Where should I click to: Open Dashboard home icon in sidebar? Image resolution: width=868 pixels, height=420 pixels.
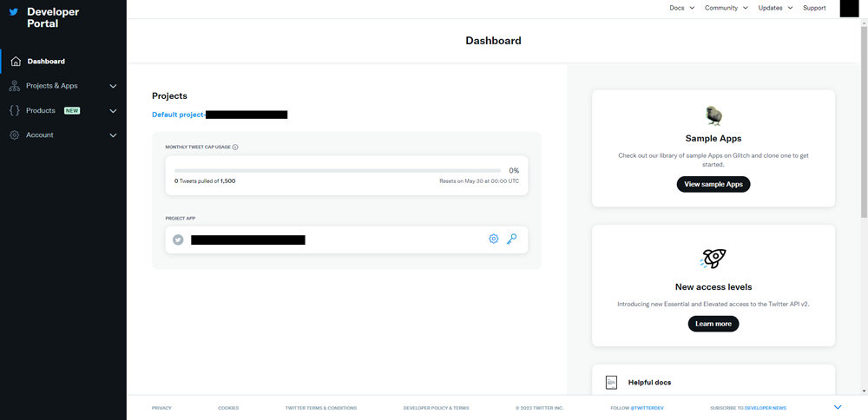coord(16,62)
